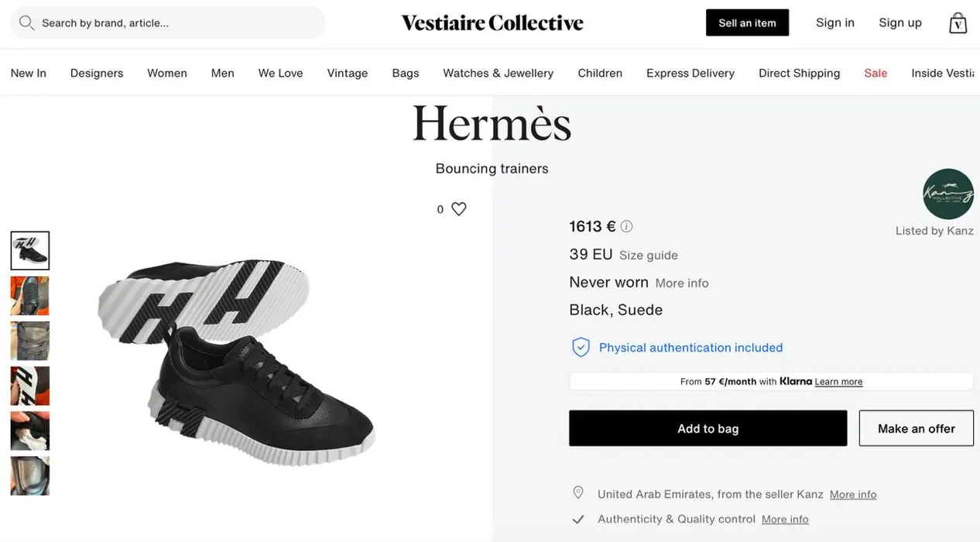The height and width of the screenshot is (542, 980).
Task: Click the Kanz seller logo
Action: [947, 194]
